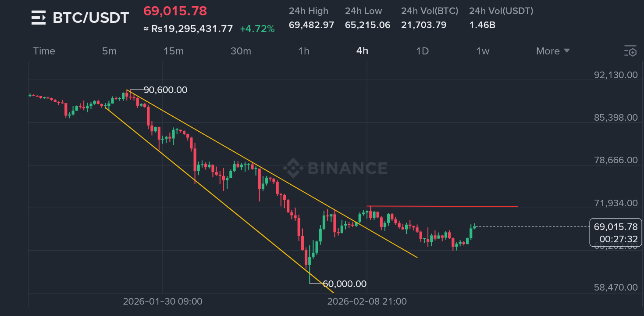Click the 71,934.00 price axis label
This screenshot has width=644, height=316.
[616, 203]
